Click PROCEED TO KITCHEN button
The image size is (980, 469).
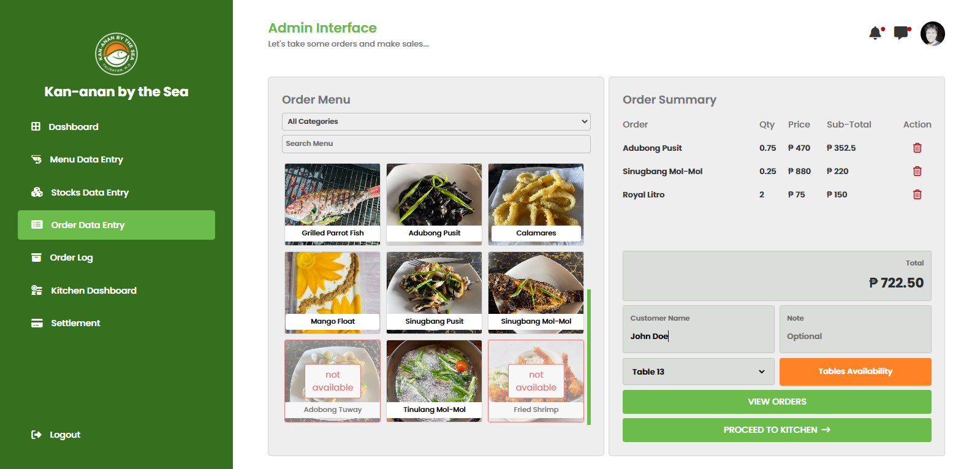(x=777, y=430)
